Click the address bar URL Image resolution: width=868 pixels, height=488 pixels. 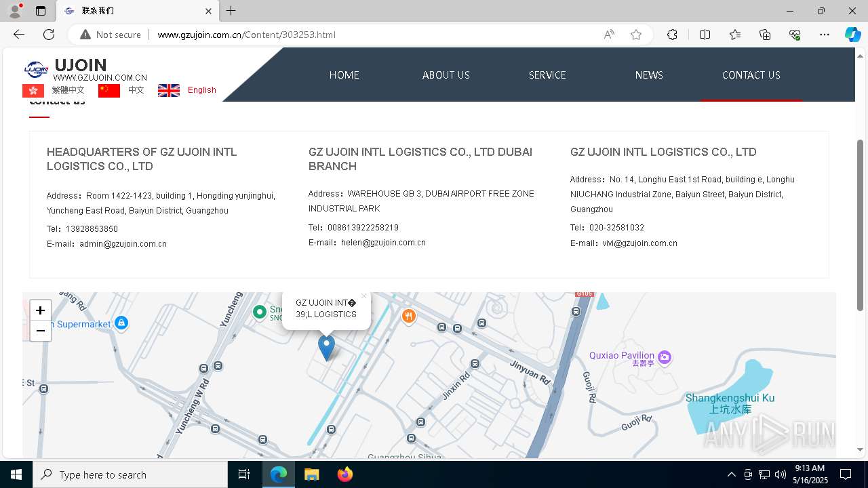(246, 35)
